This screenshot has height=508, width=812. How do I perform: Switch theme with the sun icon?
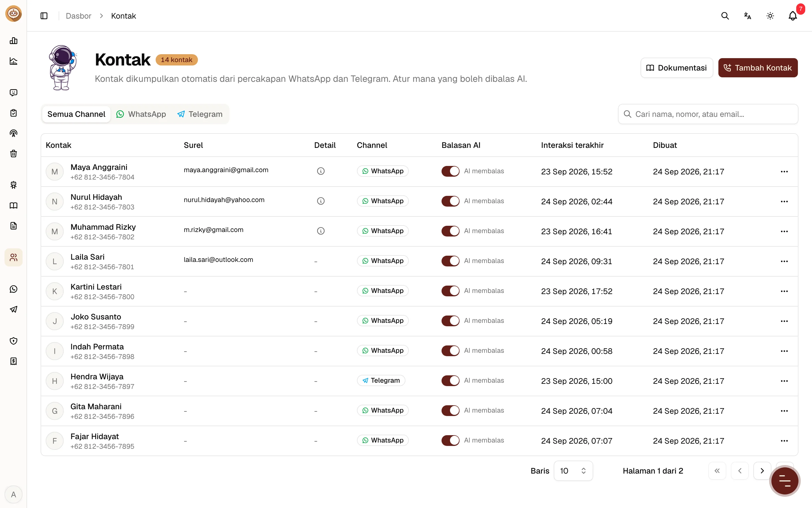click(x=770, y=16)
